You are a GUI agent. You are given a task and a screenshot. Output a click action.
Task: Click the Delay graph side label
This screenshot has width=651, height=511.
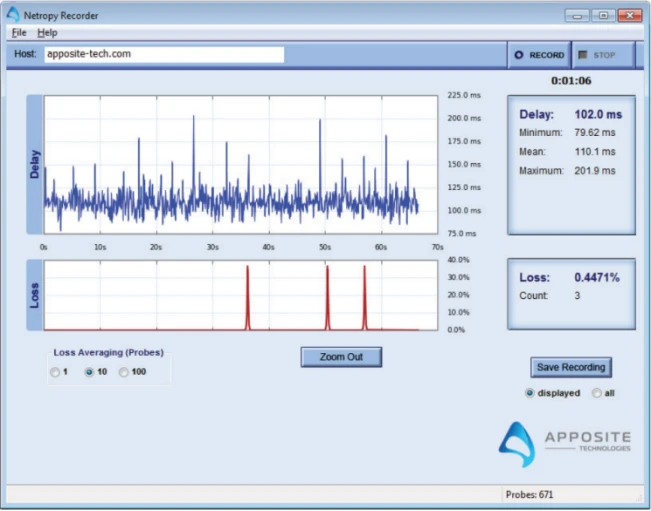[x=35, y=165]
